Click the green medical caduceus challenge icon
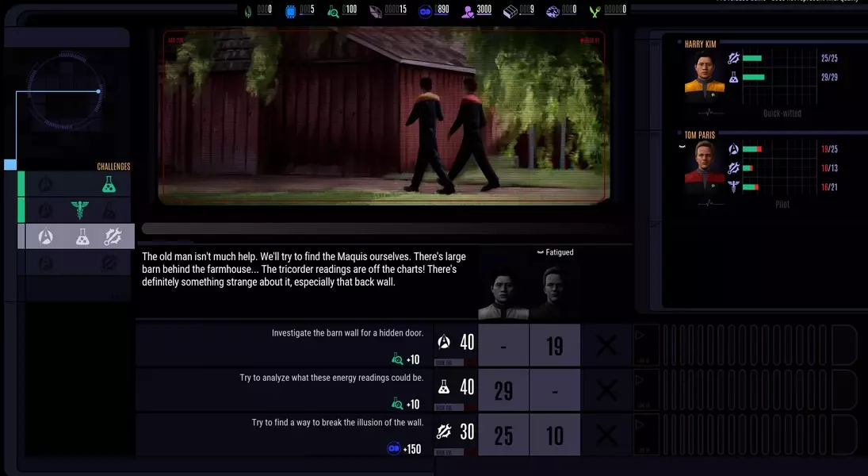This screenshot has height=476, width=868. (79, 210)
